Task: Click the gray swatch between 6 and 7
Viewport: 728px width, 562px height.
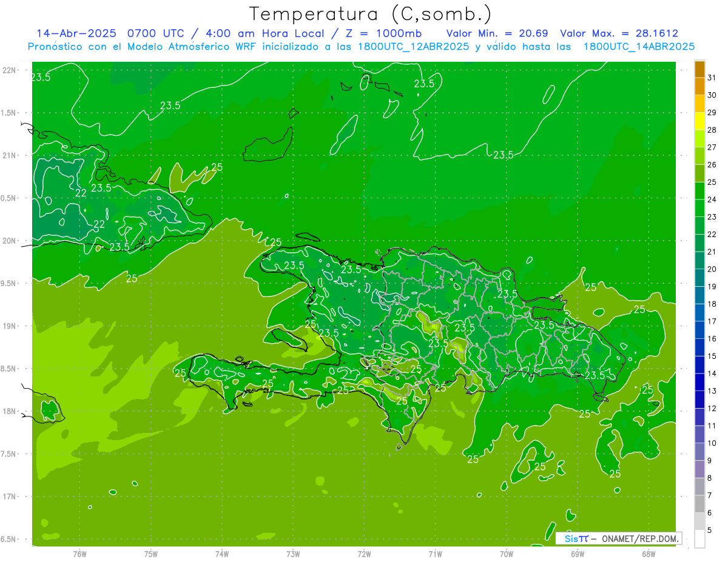Action: (700, 504)
